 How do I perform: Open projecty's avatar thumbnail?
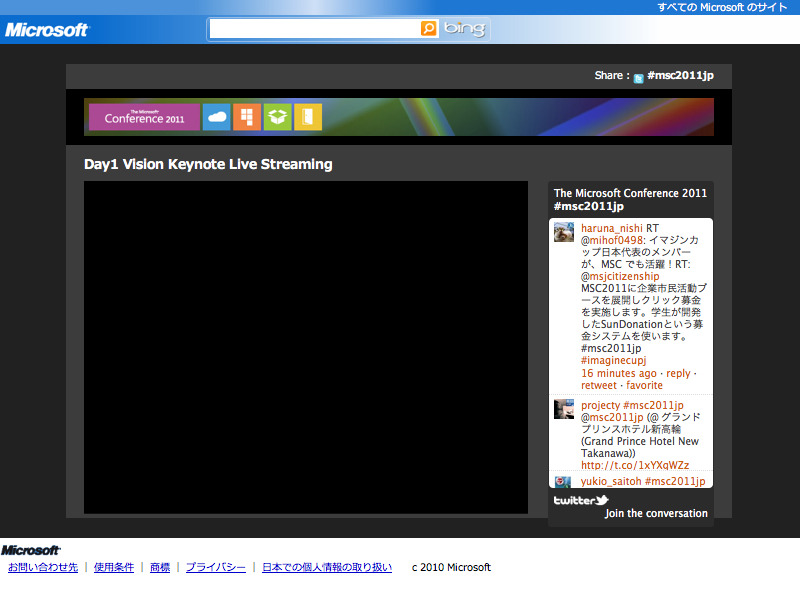[564, 409]
